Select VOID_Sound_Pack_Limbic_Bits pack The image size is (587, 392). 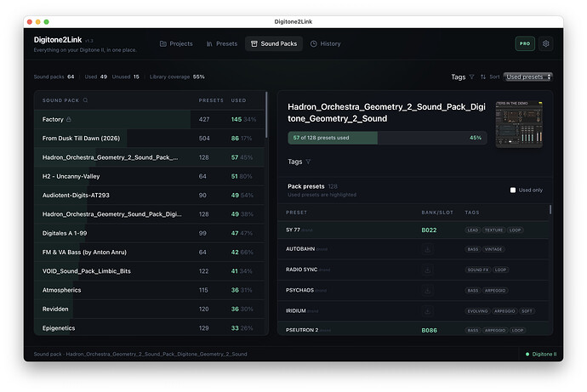pos(150,271)
